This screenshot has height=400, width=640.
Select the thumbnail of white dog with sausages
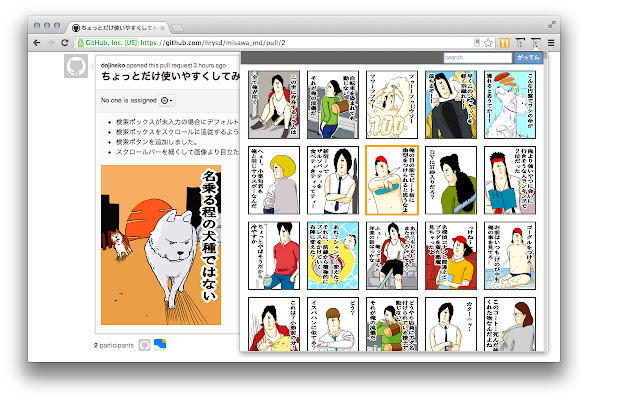(510, 104)
